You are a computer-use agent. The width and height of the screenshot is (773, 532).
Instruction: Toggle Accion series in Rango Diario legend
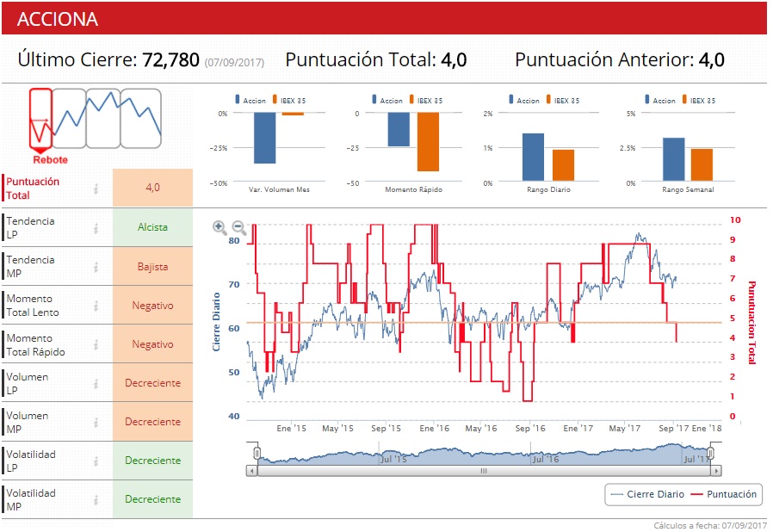click(x=524, y=100)
